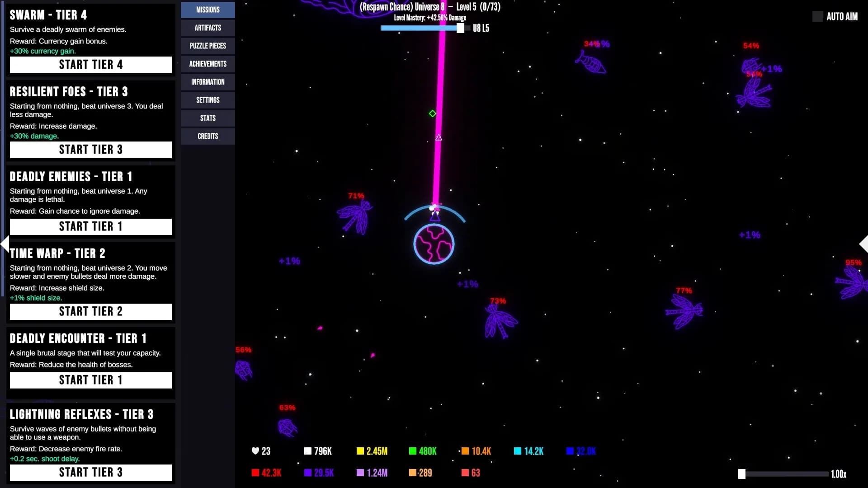Viewport: 868px width, 488px height.
Task: Click the dragonfly enemy at 73%
Action: point(500,321)
